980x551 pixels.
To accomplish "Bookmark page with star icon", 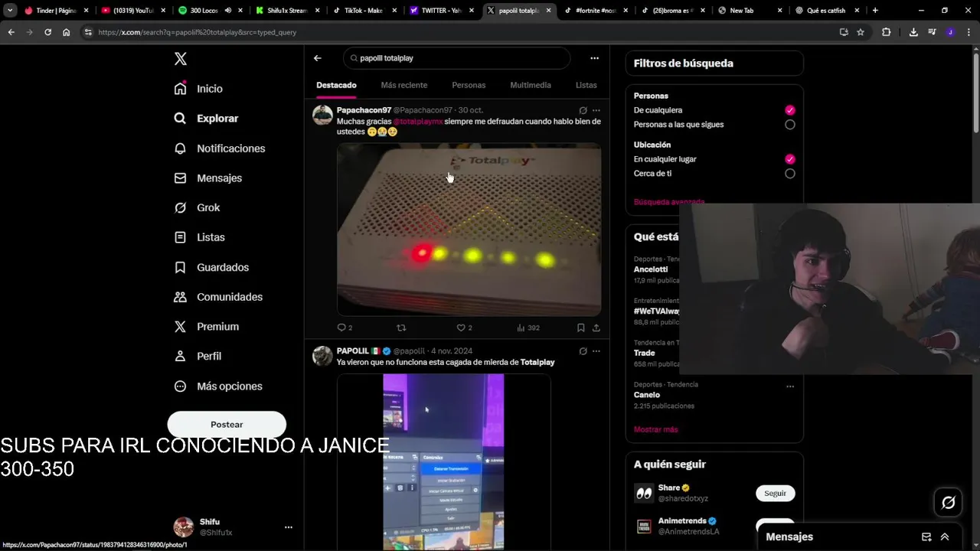I will click(x=861, y=32).
